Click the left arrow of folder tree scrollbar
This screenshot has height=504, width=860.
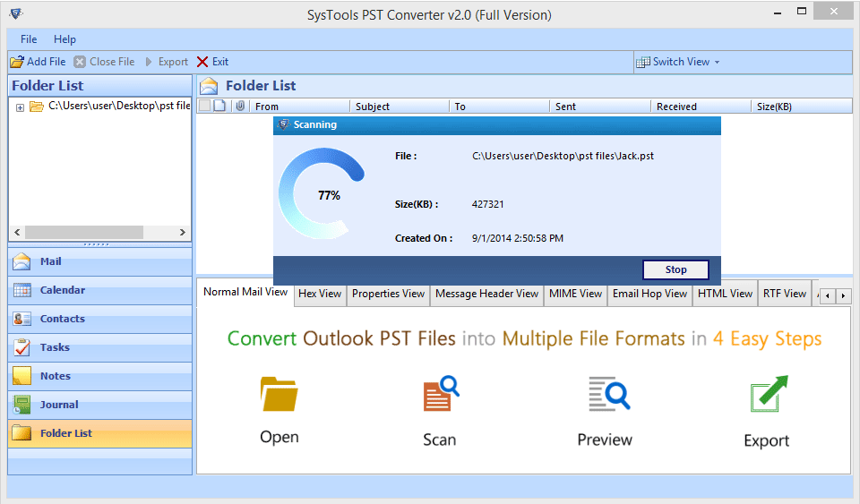(x=18, y=232)
